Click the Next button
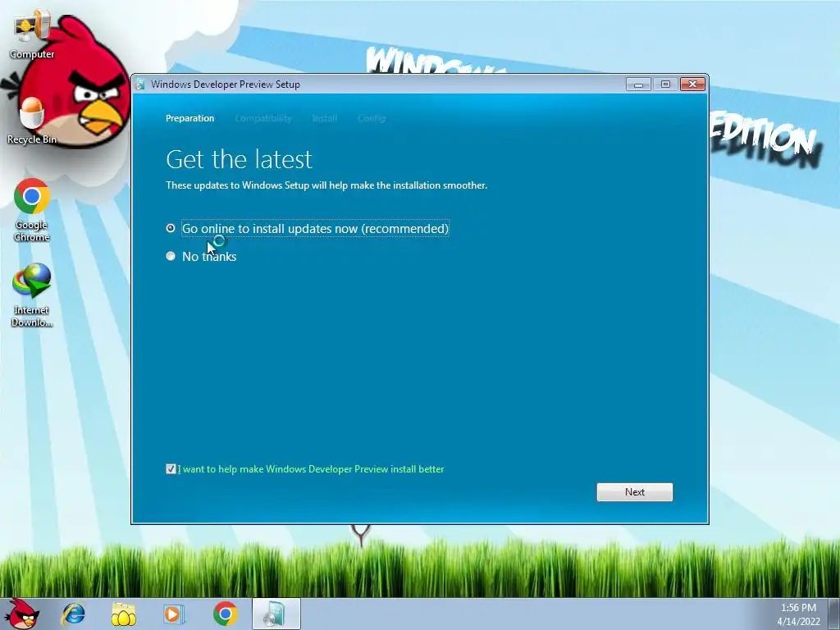The width and height of the screenshot is (840, 630). (x=635, y=492)
